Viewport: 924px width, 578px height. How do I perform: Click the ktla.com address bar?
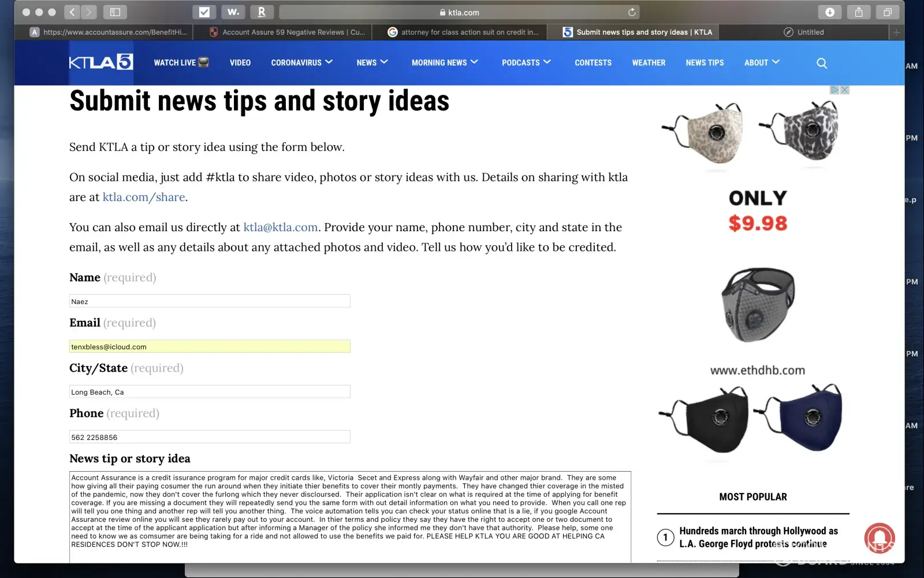click(x=459, y=12)
